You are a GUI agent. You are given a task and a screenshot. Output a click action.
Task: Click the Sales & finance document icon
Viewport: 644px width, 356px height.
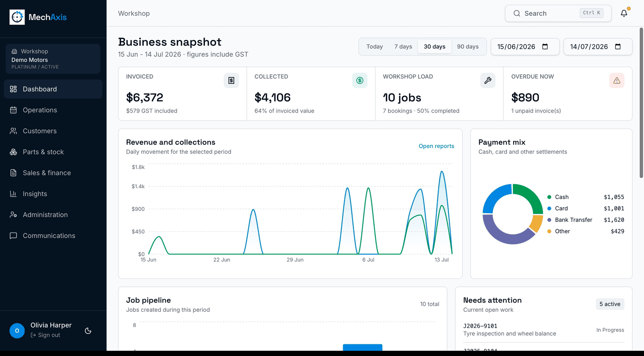(13, 173)
